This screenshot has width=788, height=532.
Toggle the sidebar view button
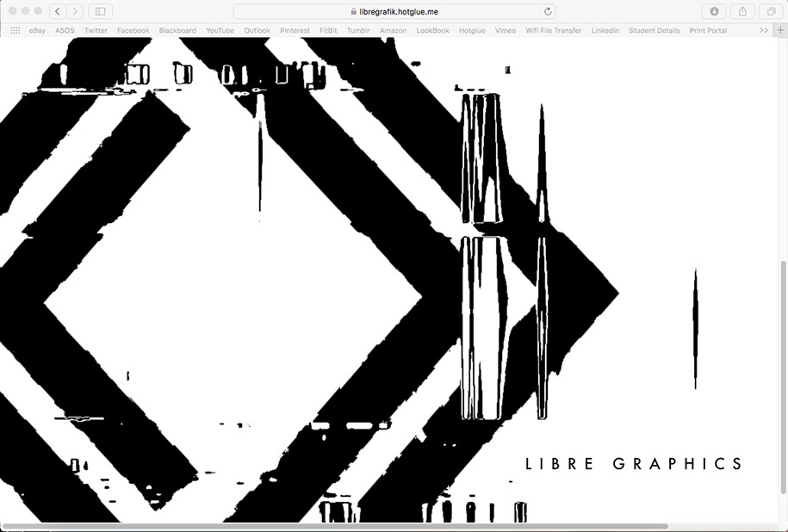pos(101,11)
